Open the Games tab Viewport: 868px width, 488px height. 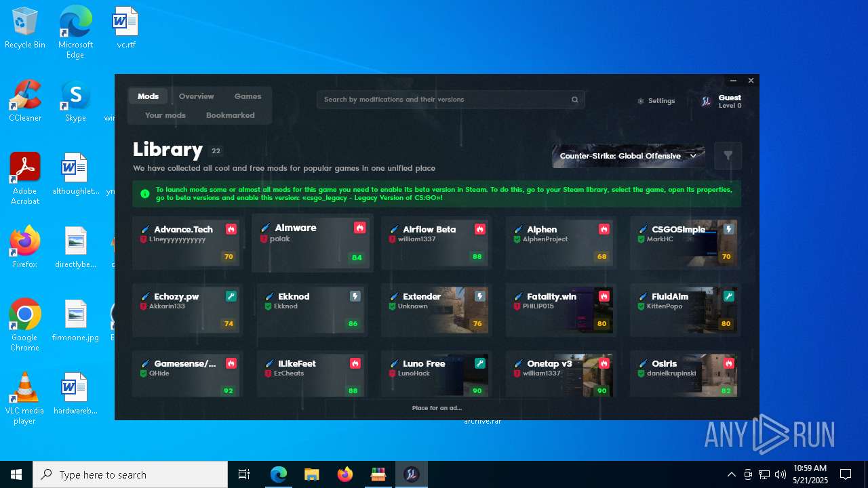coord(248,96)
